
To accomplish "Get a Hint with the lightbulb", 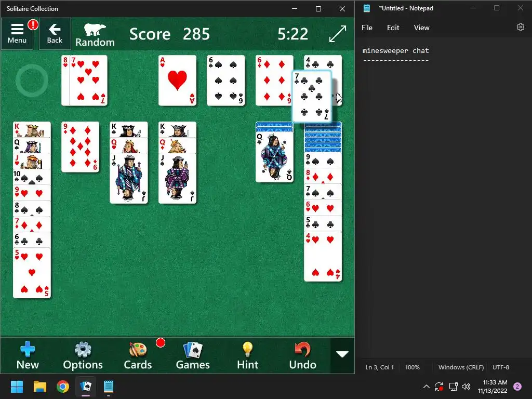I will pyautogui.click(x=248, y=355).
